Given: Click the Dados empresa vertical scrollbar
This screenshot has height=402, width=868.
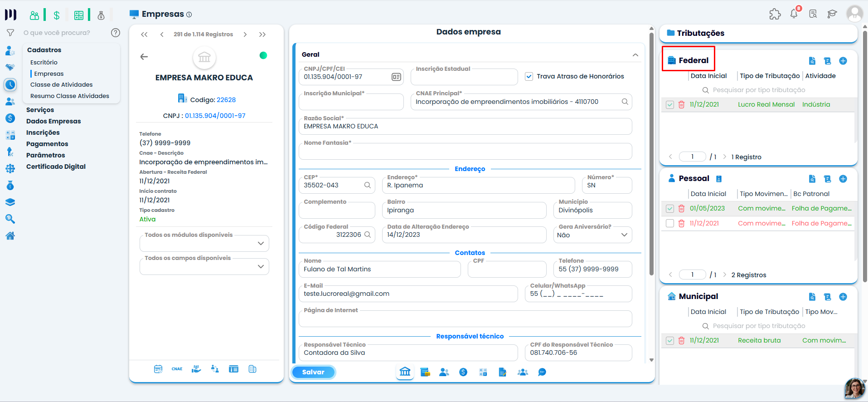Looking at the screenshot, I should pyautogui.click(x=651, y=154).
